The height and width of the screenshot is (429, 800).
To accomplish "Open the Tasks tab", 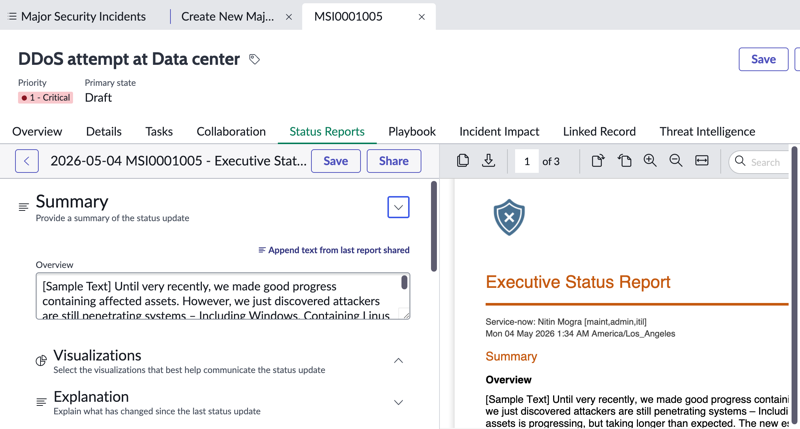I will (x=159, y=132).
